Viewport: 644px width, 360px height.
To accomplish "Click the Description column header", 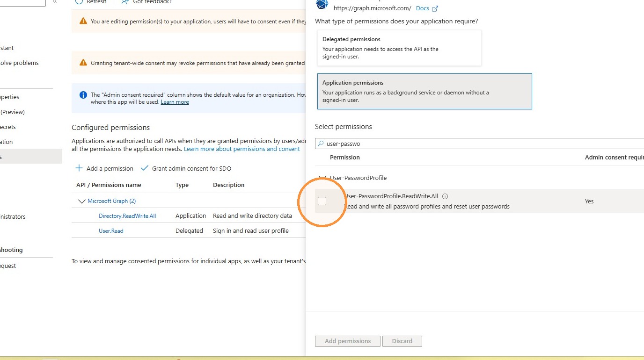I will [x=229, y=185].
